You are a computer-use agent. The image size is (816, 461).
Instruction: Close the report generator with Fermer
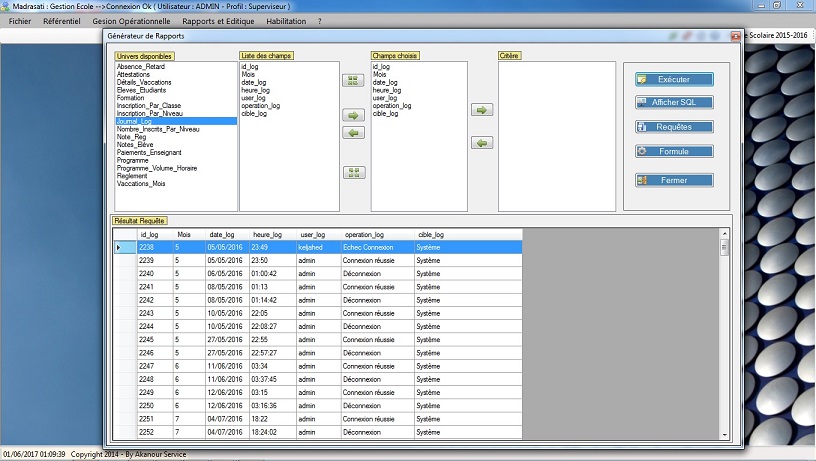(674, 180)
